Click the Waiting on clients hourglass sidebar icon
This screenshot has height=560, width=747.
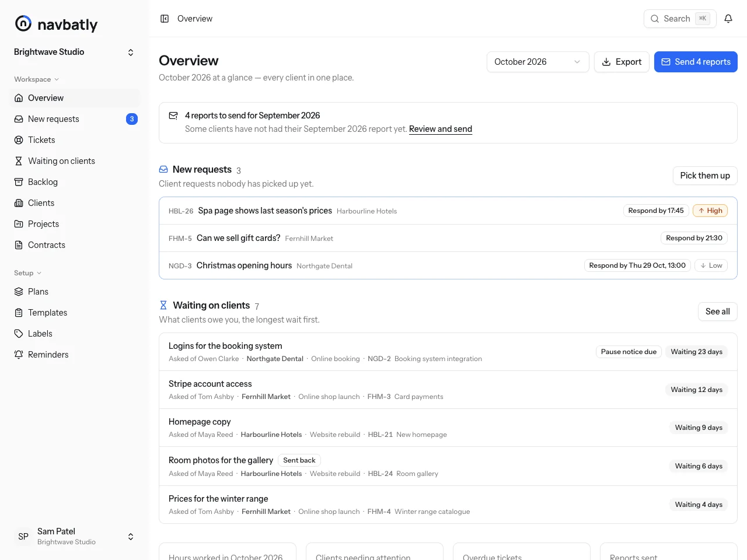point(19,161)
